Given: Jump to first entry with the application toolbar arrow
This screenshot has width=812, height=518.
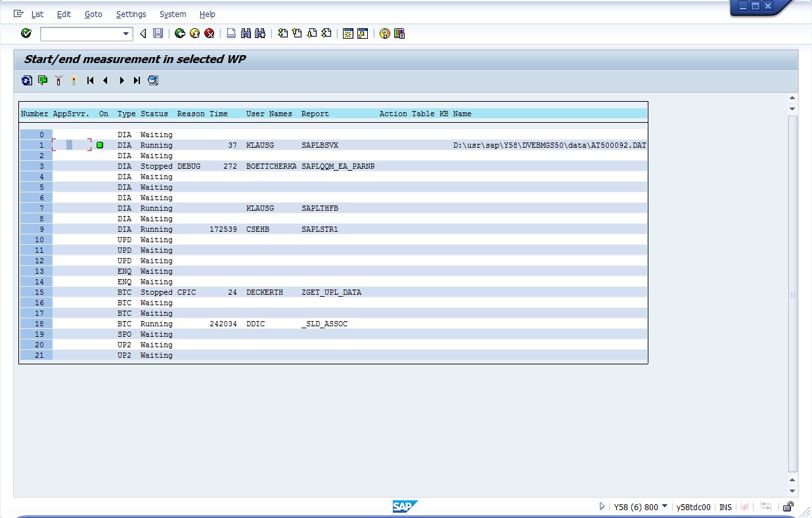Looking at the screenshot, I should coord(90,81).
